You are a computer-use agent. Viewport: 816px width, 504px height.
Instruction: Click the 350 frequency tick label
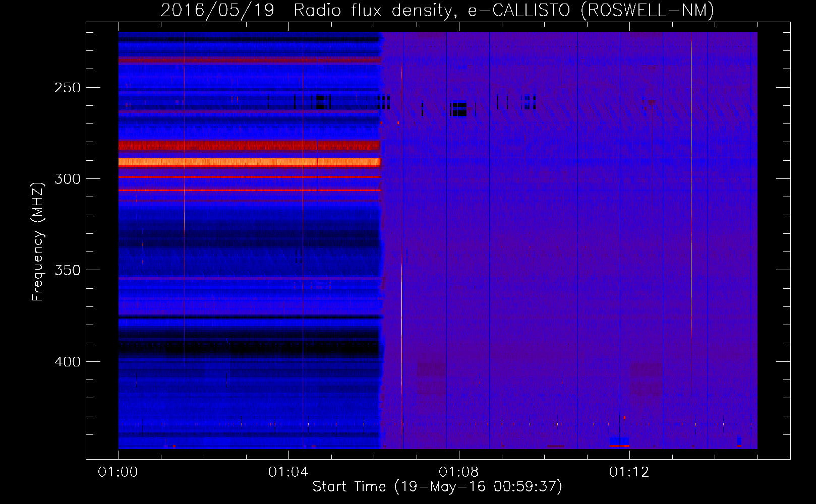tap(68, 270)
